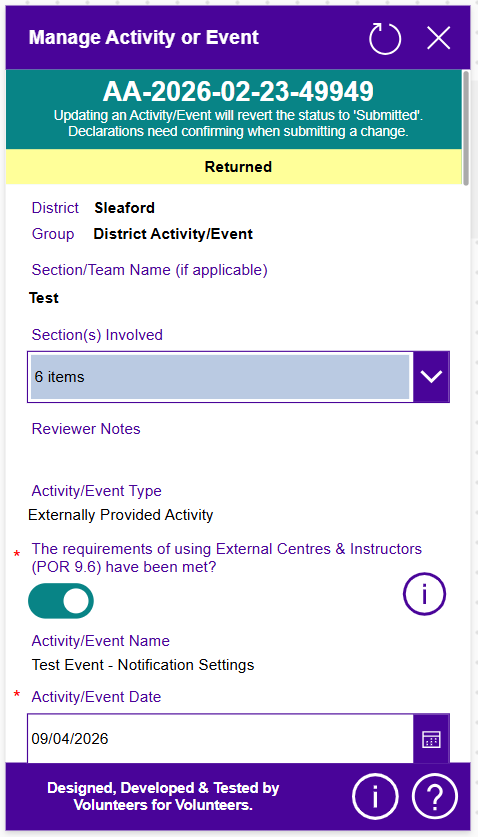The width and height of the screenshot is (478, 837).
Task: Click the 'Manage Activity or Event' title
Action: [x=144, y=37]
